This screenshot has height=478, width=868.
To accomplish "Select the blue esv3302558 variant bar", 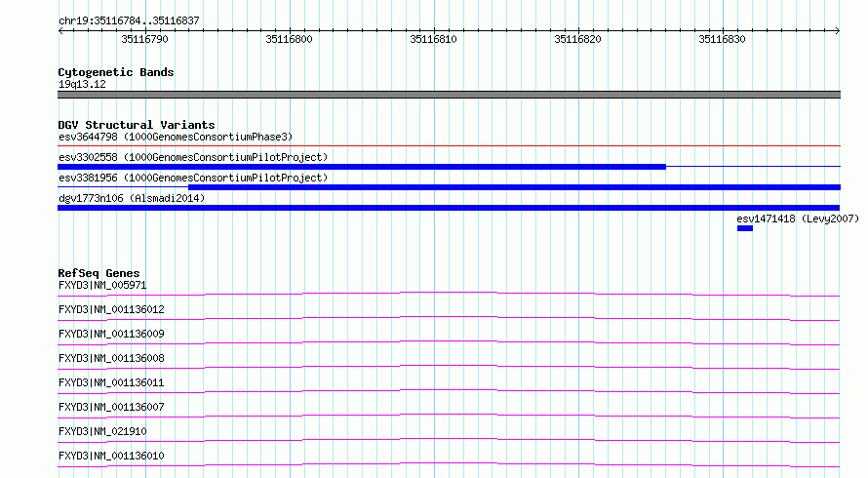I will point(362,167).
